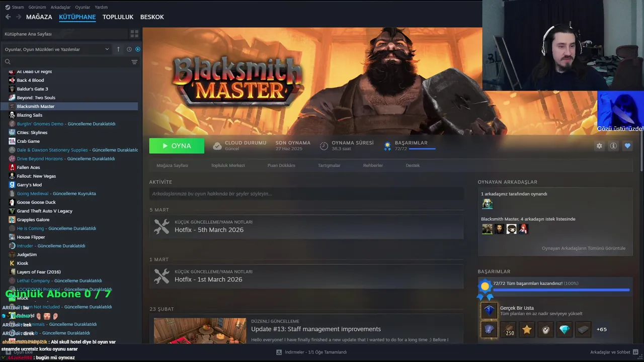Viewport: 644px width, 362px height.
Task: Click Oynayan Arkadaşların Tümünü Görüntüle
Action: click(584, 248)
